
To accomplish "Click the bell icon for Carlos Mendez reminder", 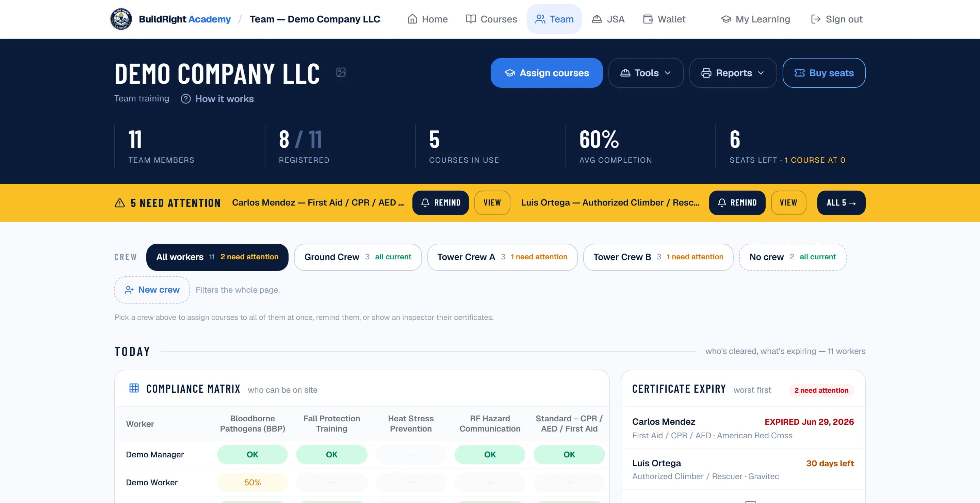I will [x=425, y=203].
